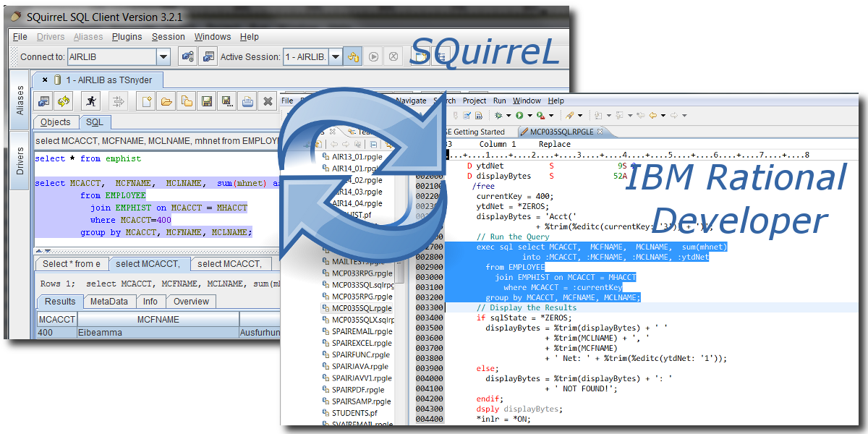Click the new session properties icon beside Active Session label
The height and width of the screenshot is (434, 868).
[x=208, y=56]
